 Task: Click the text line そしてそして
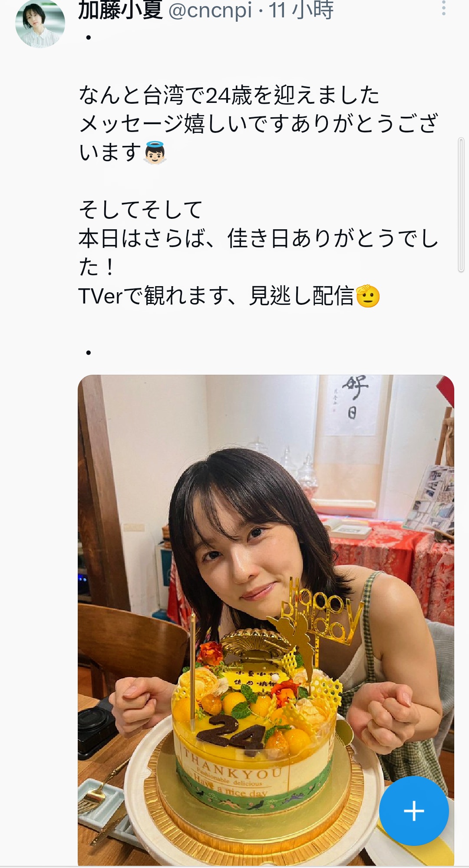[141, 210]
